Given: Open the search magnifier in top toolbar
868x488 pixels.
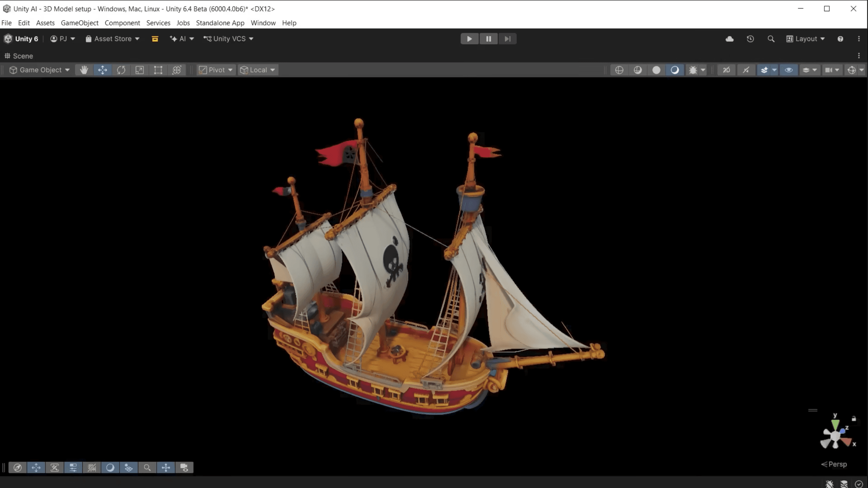Looking at the screenshot, I should point(771,39).
